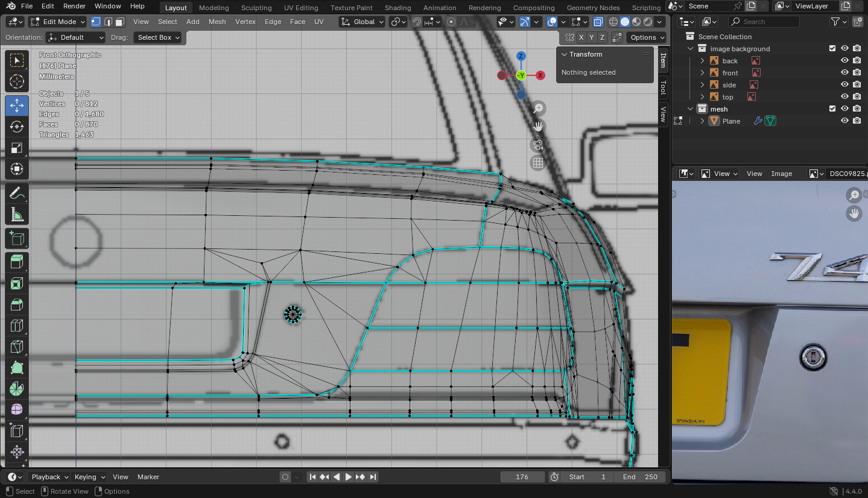Open the viewport Options dropdown
Screen dimensions: 868x498
(648, 37)
